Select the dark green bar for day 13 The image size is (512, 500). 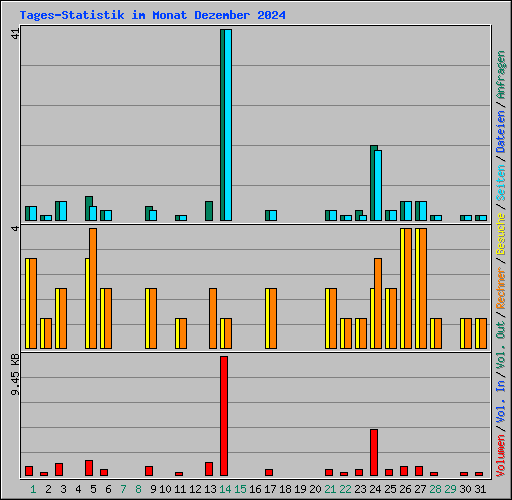pyautogui.click(x=209, y=211)
